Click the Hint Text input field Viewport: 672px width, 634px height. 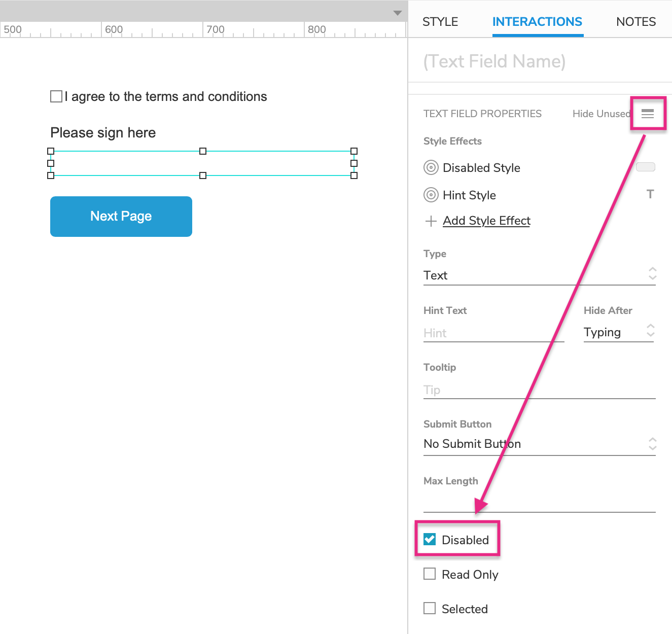point(493,333)
